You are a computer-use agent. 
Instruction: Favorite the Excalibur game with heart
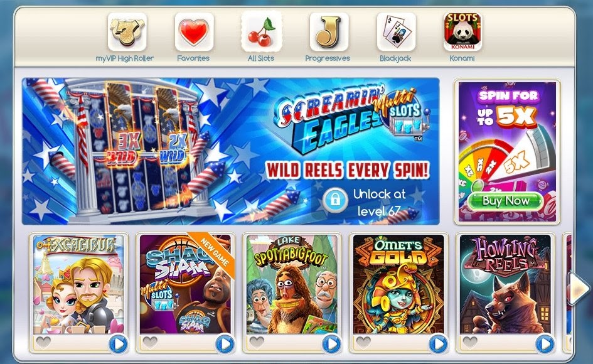coord(43,343)
